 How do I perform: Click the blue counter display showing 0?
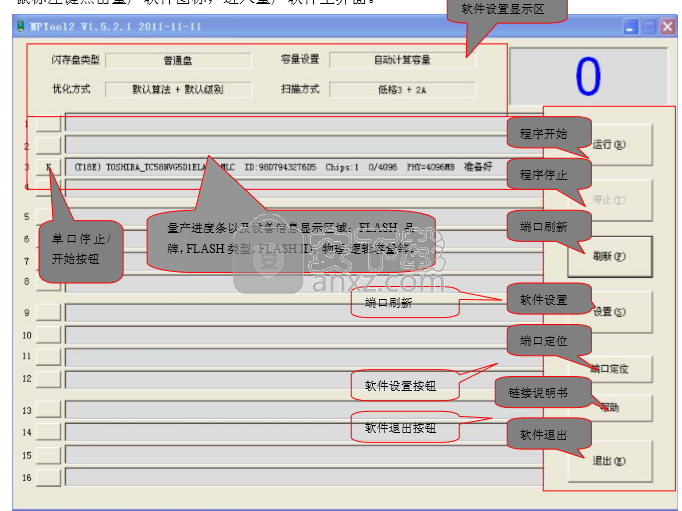pos(588,77)
